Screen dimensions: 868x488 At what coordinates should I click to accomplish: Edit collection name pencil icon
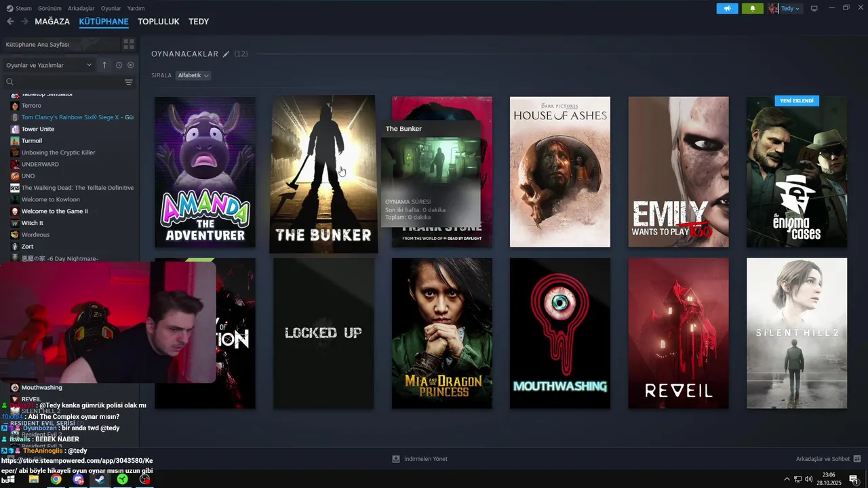[x=226, y=54]
